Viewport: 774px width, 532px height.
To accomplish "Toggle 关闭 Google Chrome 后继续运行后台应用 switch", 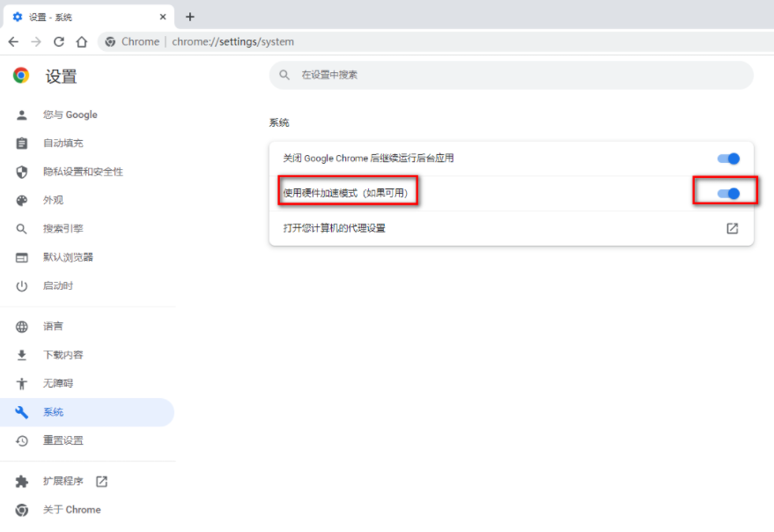I will 728,159.
